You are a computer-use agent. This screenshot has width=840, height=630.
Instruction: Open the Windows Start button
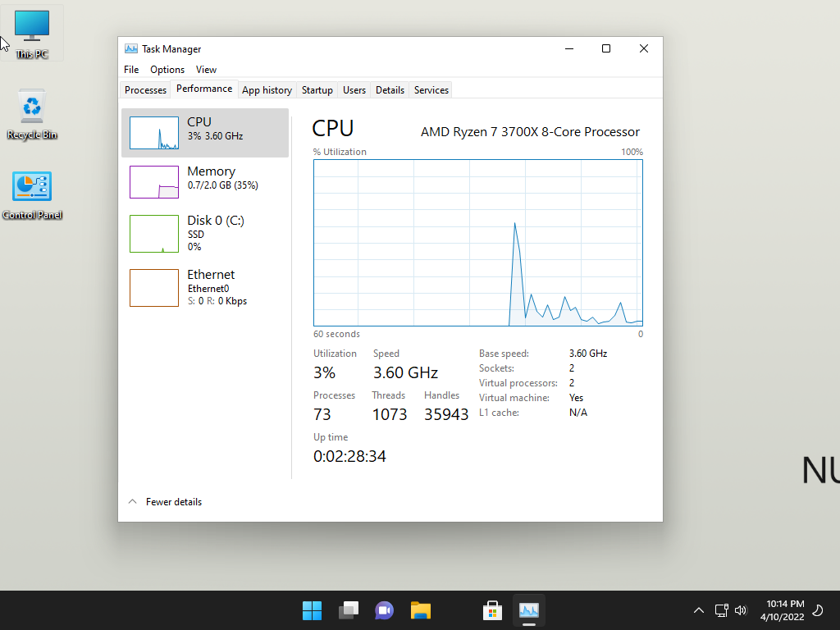click(x=312, y=610)
